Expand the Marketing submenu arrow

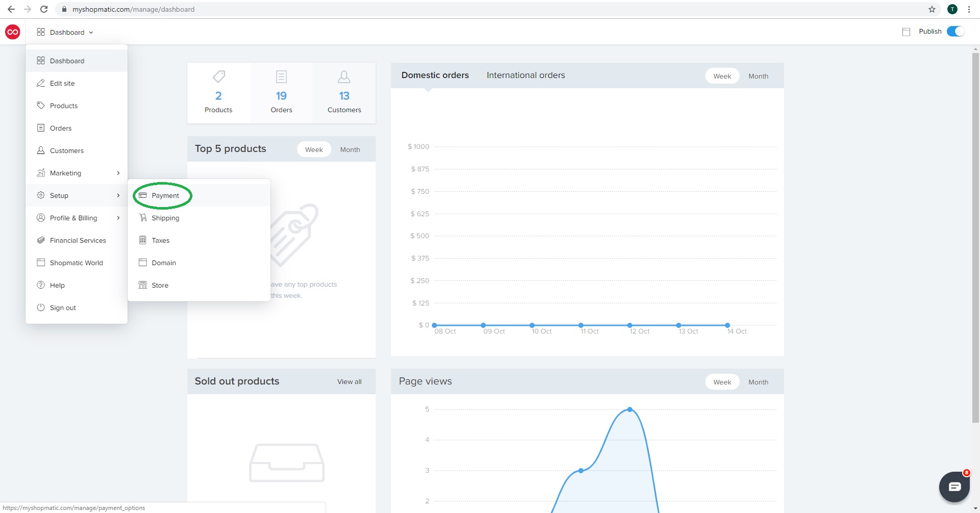(118, 173)
